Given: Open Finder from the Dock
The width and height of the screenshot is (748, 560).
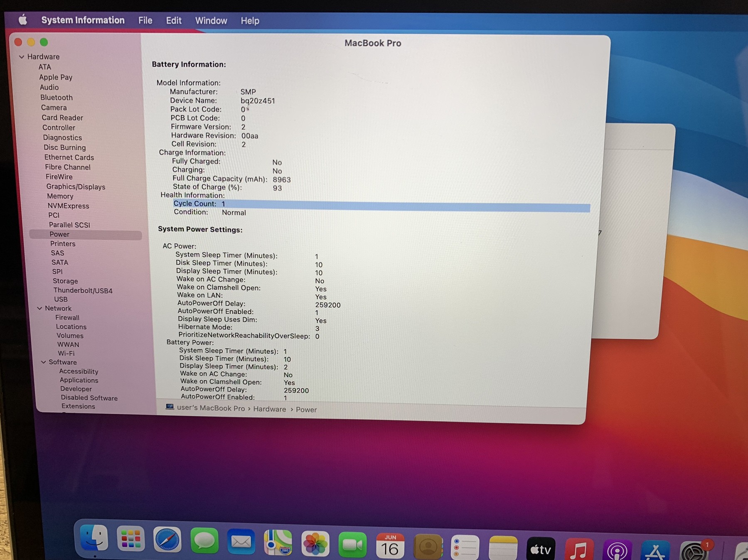Looking at the screenshot, I should tap(94, 539).
